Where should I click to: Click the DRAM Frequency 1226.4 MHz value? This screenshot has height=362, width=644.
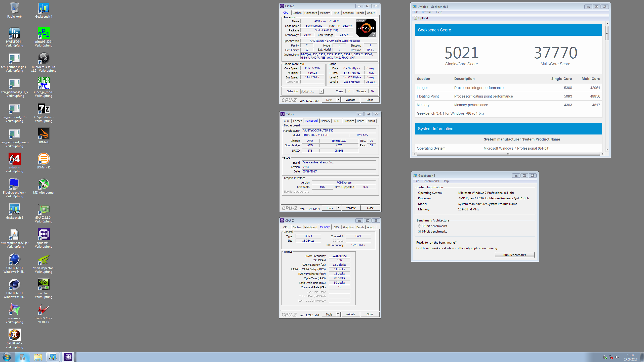(339, 256)
